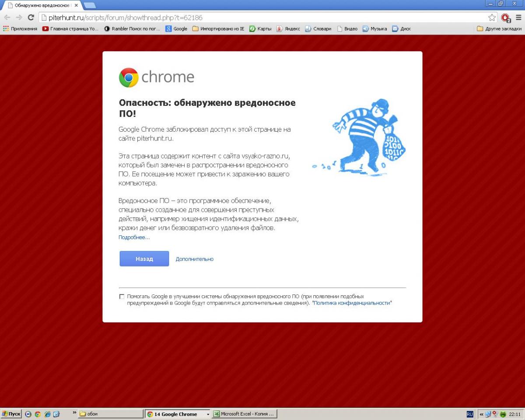Open the Приложения apps shortcut
The height and width of the screenshot is (420, 525).
coord(20,29)
